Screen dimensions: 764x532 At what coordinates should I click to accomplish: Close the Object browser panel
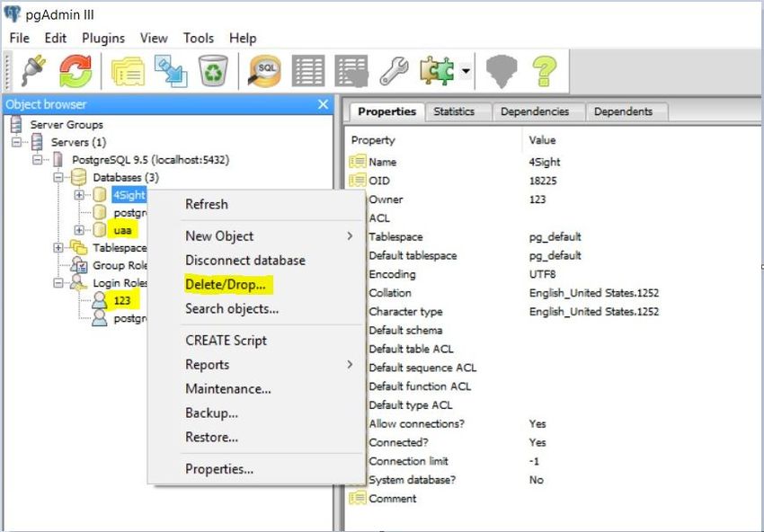point(324,104)
